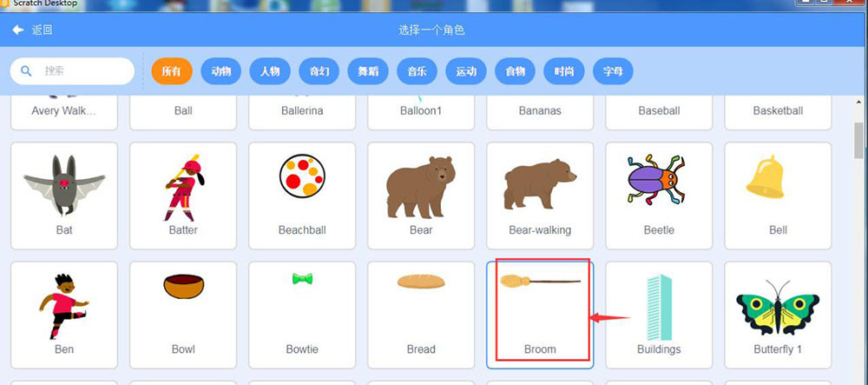
Task: Select the Beachball sprite
Action: tap(302, 196)
